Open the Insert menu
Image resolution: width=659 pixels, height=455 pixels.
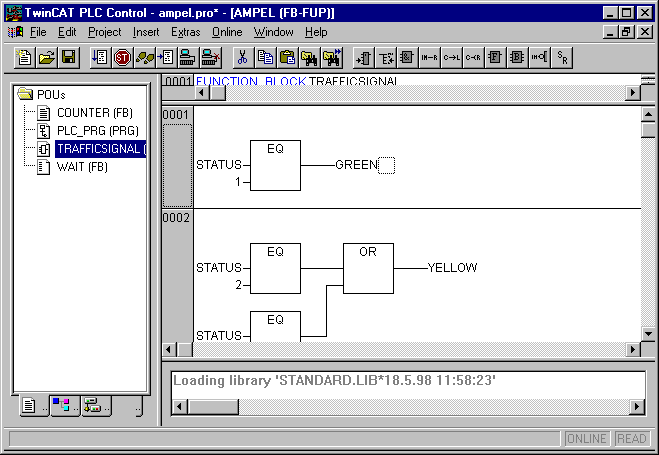click(146, 32)
